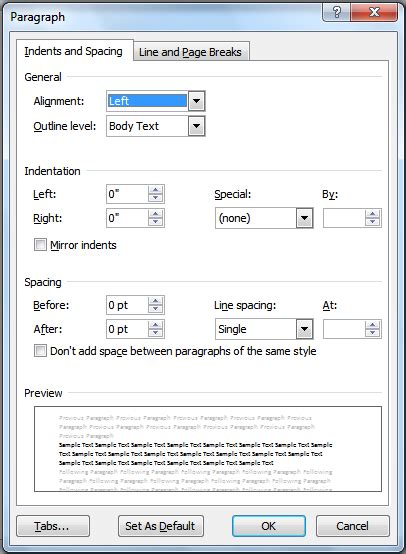Viewport: 406px width, 554px height.
Task: Expand the Outline level dropdown arrow
Action: [x=196, y=126]
